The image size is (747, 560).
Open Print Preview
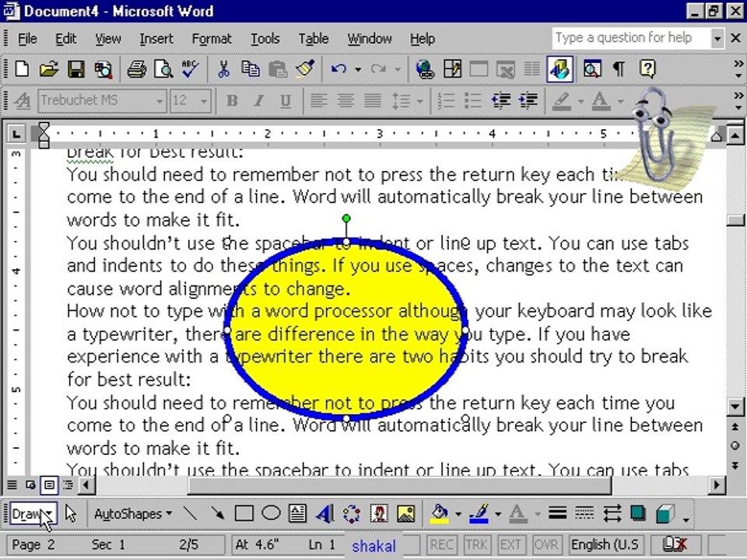click(163, 69)
